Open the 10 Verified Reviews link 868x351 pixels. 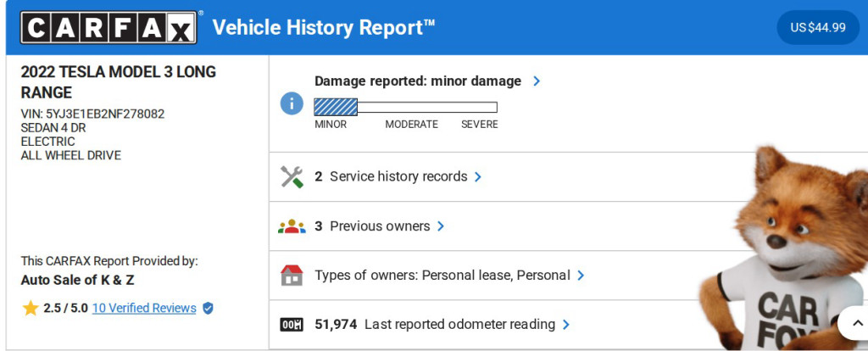pos(144,309)
